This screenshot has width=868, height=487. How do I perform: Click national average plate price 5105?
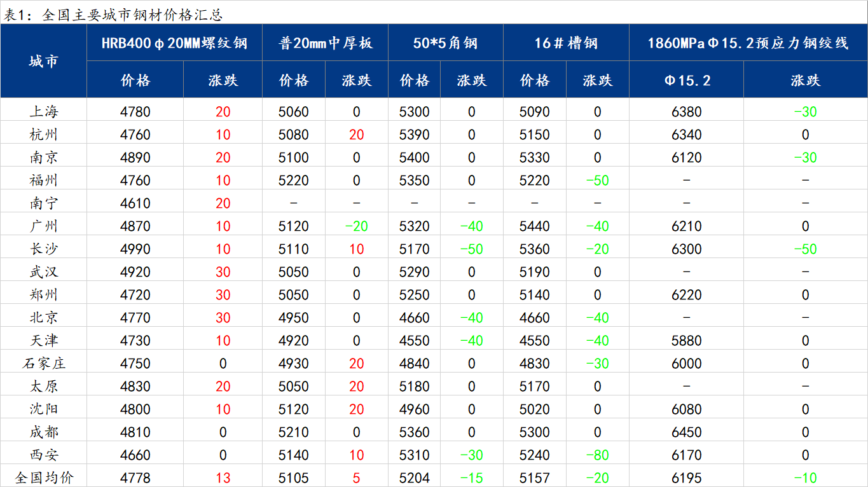[293, 478]
